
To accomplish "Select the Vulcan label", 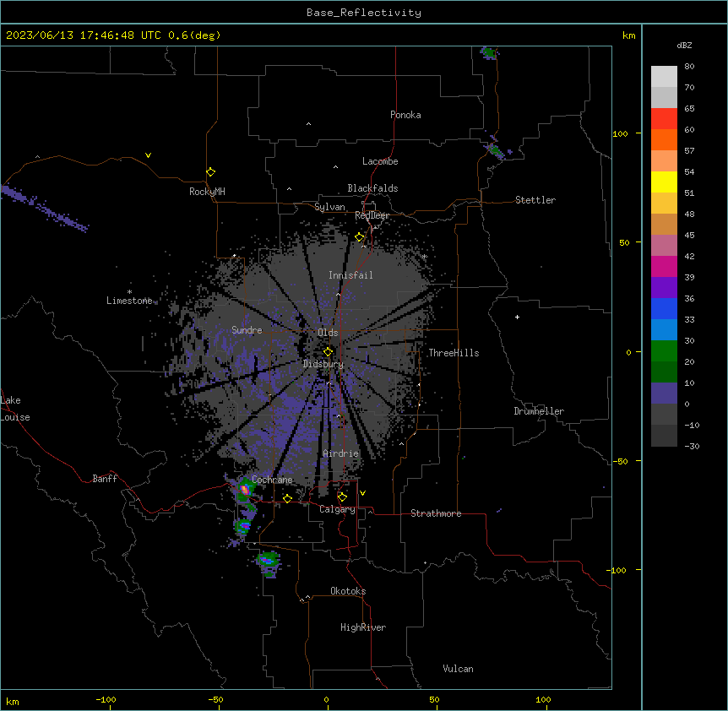I will pos(459,669).
